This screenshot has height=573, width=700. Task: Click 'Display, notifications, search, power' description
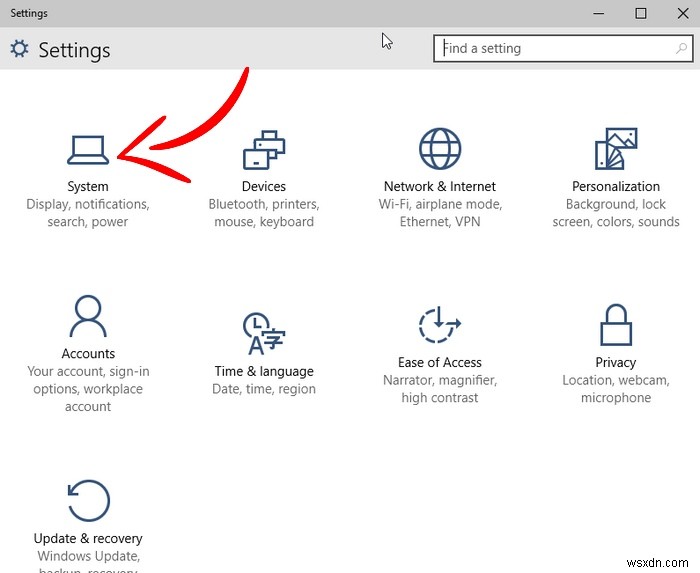click(x=88, y=213)
